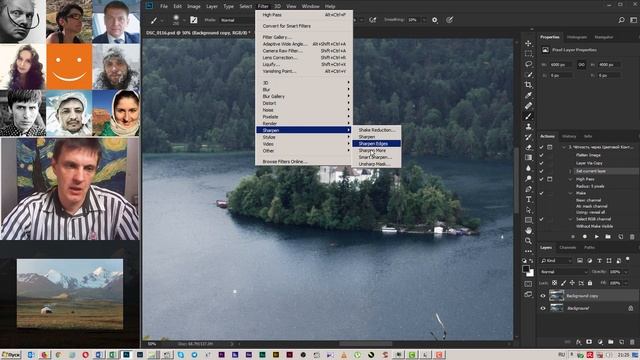640x360 pixels.
Task: Click the Play action button in Actions panel
Action: click(x=597, y=237)
